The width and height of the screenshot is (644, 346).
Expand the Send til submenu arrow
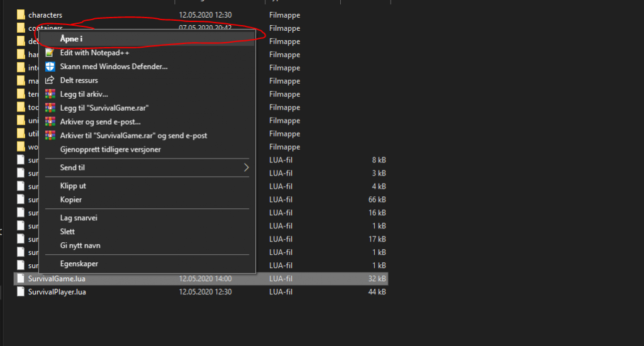tap(246, 168)
